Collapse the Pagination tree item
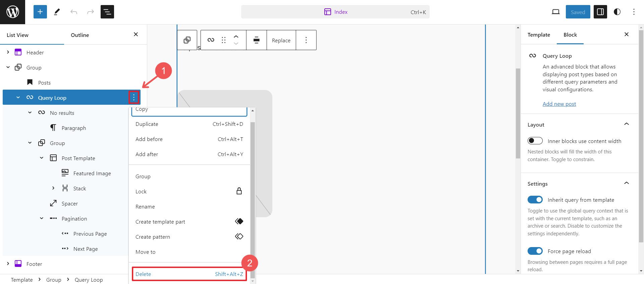The height and width of the screenshot is (284, 644). coord(42,218)
